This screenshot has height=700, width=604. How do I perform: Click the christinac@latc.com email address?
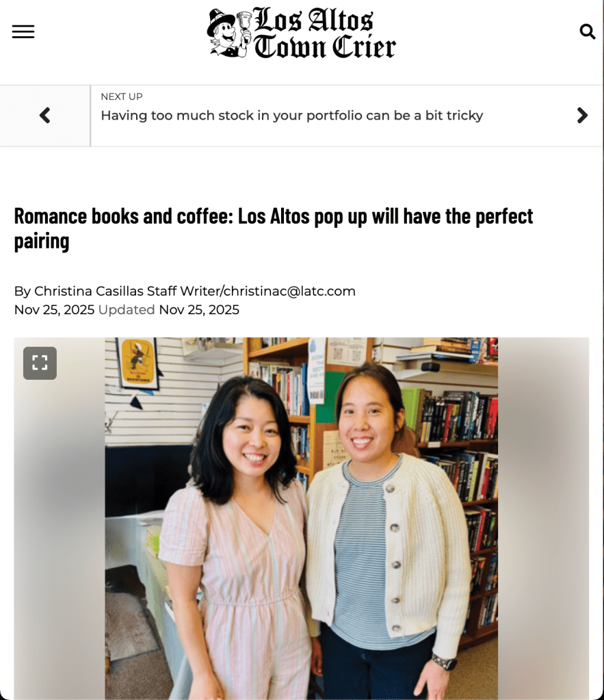(289, 291)
